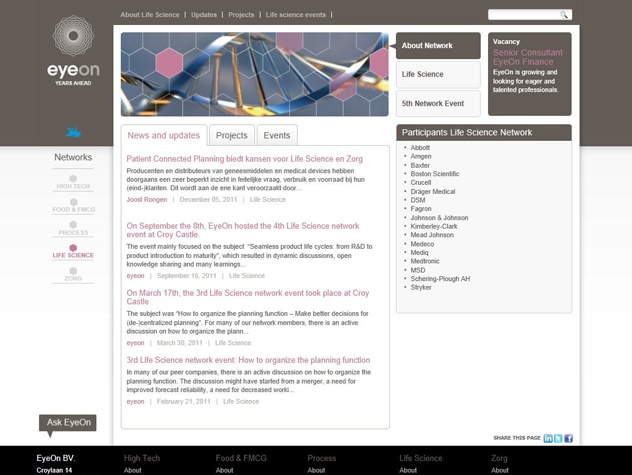Open About link under footer Process
The width and height of the screenshot is (632, 475).
pos(316,471)
